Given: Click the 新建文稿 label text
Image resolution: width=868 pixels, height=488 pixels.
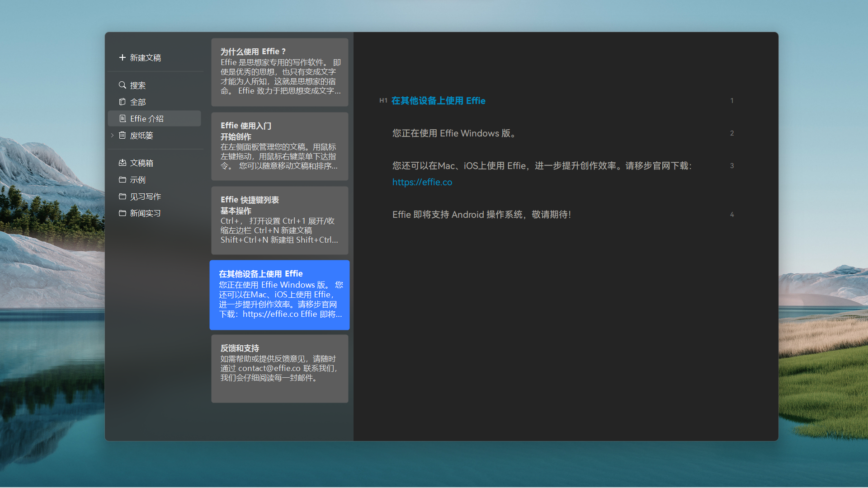Looking at the screenshot, I should pos(145,58).
